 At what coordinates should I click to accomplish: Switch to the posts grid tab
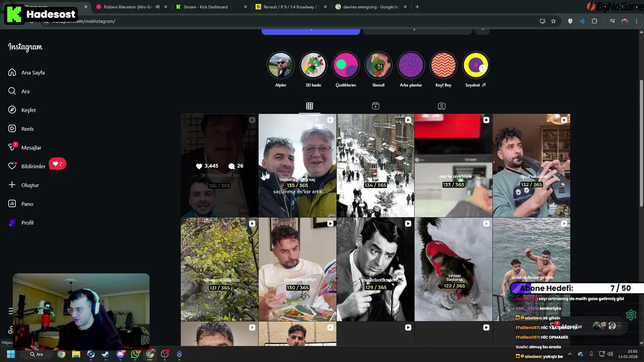pyautogui.click(x=309, y=106)
